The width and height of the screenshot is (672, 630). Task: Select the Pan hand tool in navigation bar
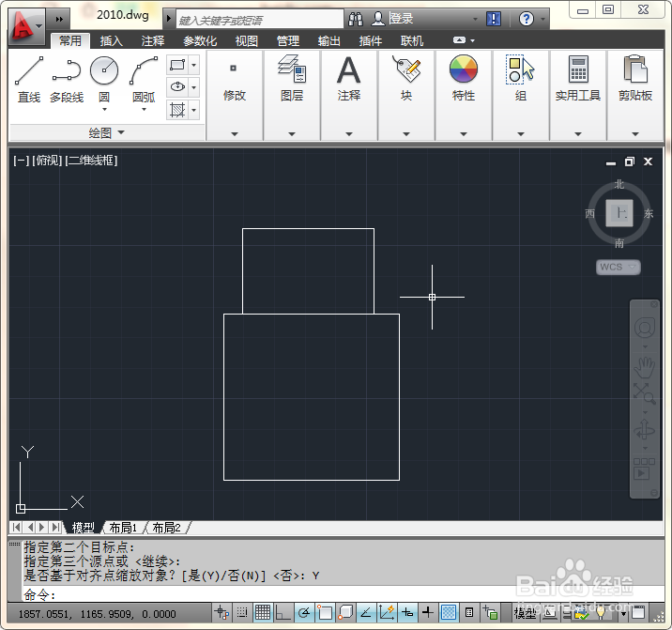coord(644,367)
